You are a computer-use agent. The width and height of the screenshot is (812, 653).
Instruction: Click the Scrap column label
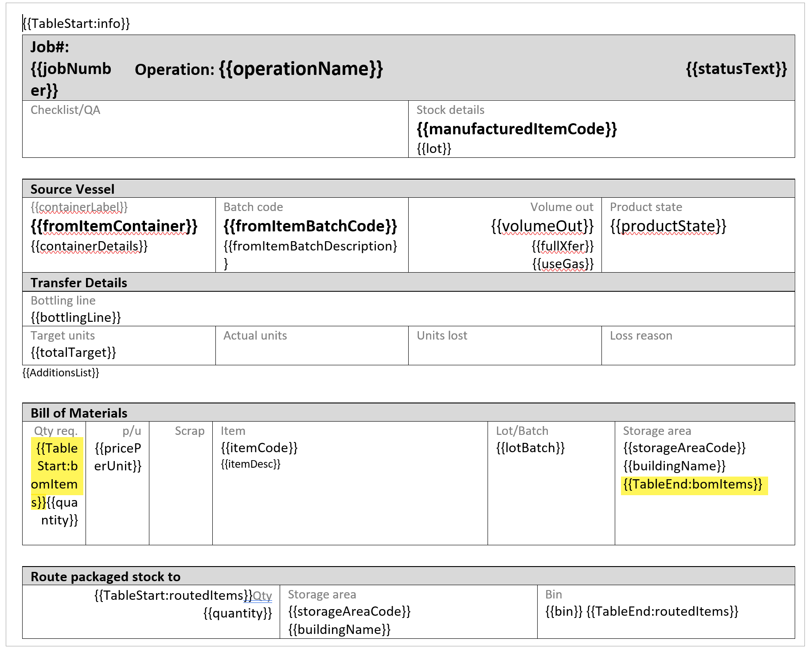click(x=190, y=431)
